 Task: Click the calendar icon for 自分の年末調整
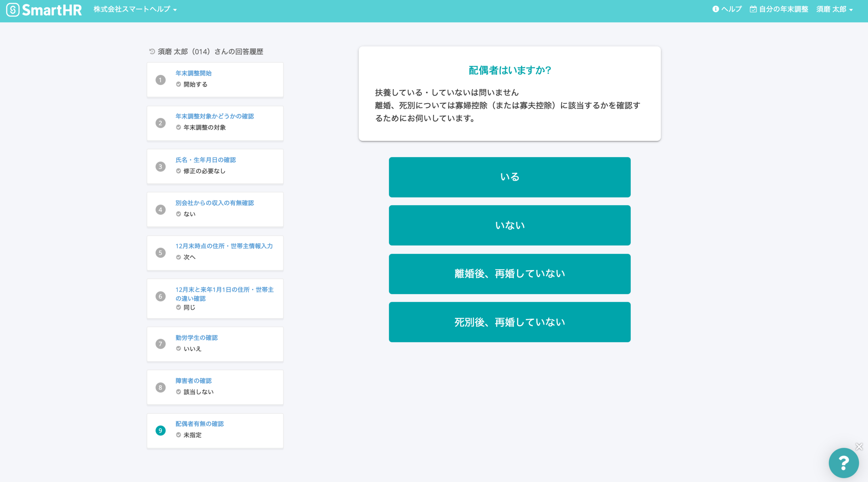coord(753,9)
